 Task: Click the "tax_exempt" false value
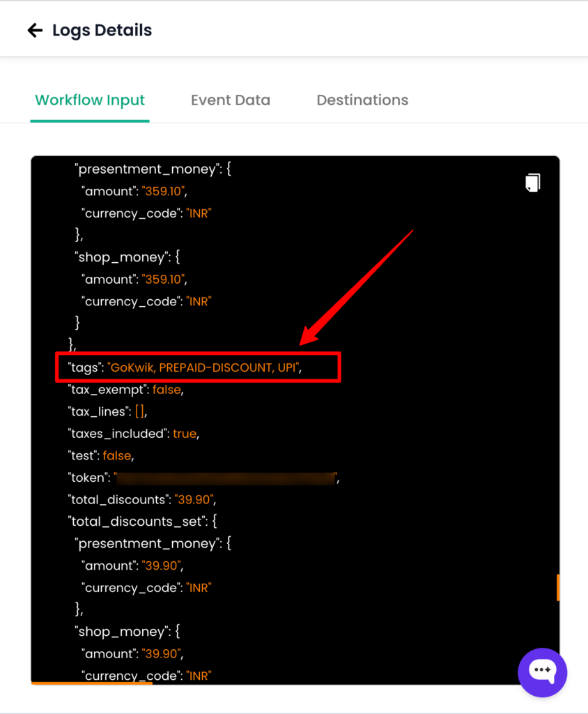(x=167, y=390)
